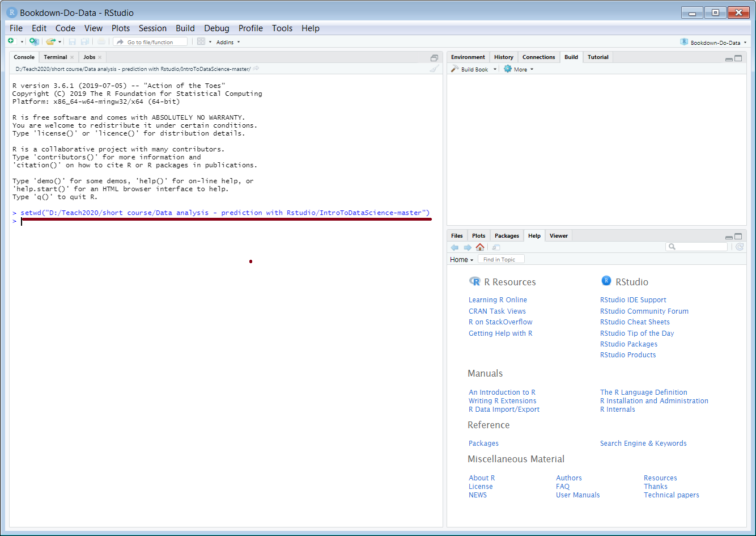
Task: Switch to the Packages tab
Action: [x=507, y=236]
